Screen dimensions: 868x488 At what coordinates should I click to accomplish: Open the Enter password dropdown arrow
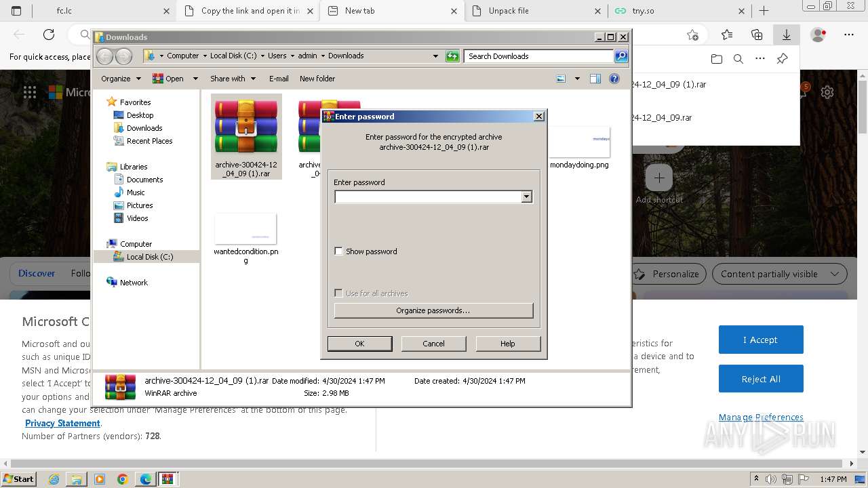pos(526,197)
